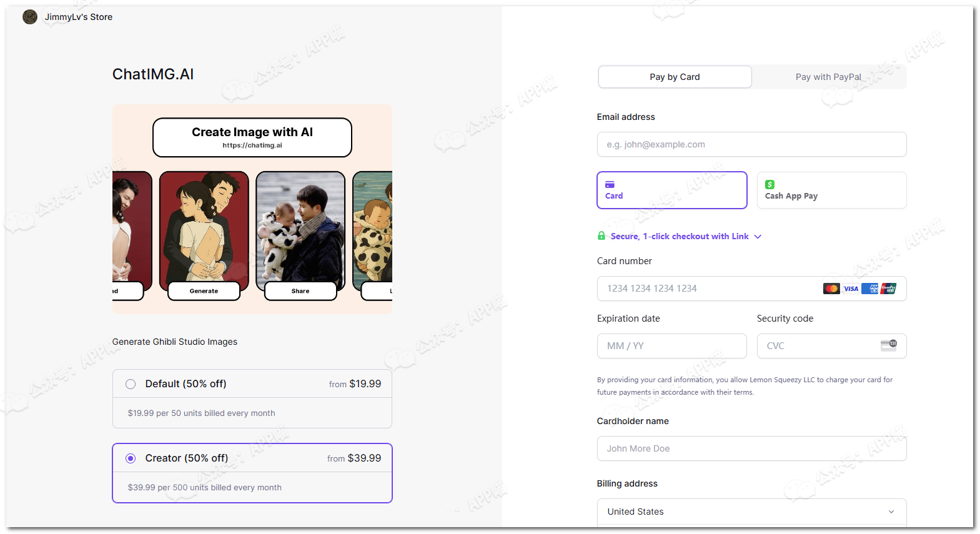Click the American Express logo icon
Screen dimensions: 980x534
coord(869,289)
